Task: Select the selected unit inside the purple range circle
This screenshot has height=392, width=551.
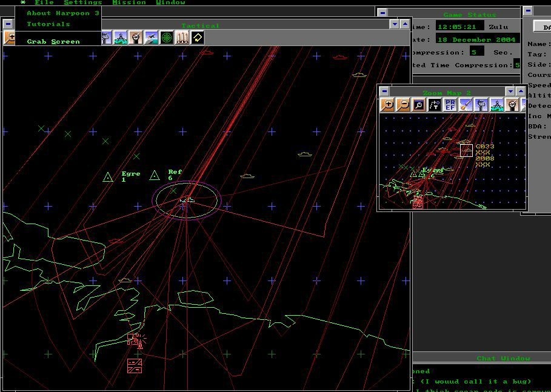Action: (x=187, y=200)
